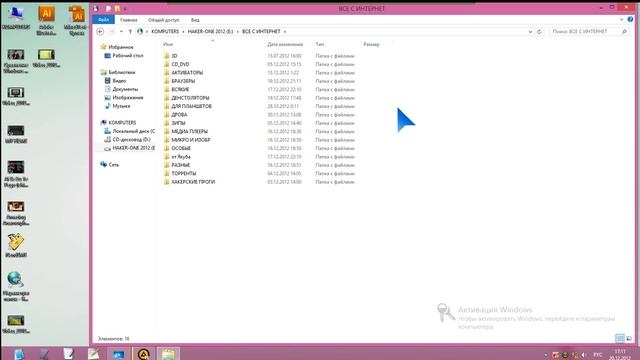Click KOMPUTERS in address path
This screenshot has height=360, width=640.
165,31
